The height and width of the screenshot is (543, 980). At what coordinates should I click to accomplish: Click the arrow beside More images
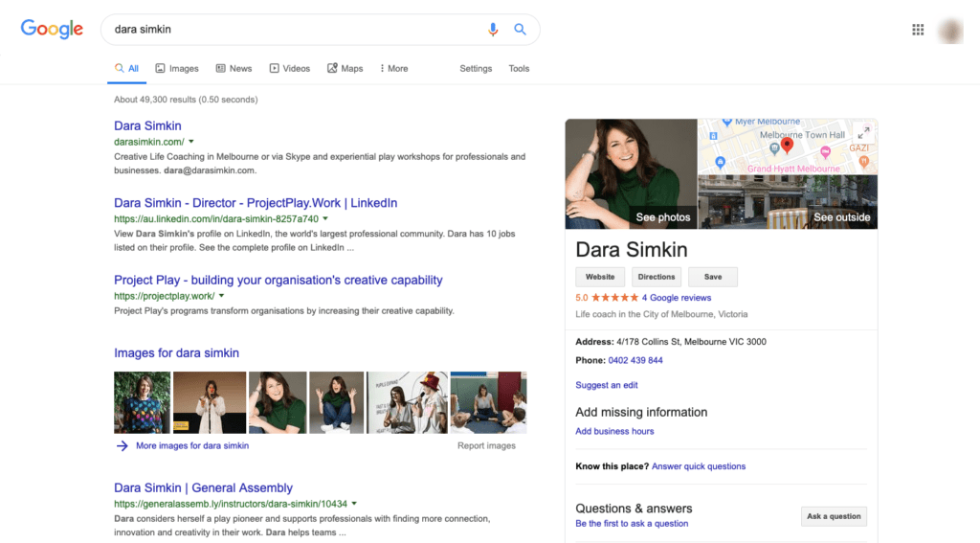click(122, 445)
